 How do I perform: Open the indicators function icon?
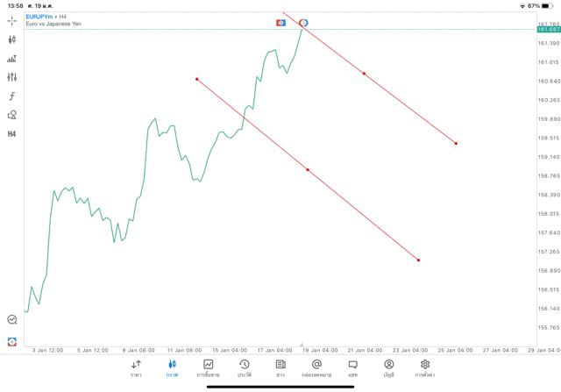point(11,96)
